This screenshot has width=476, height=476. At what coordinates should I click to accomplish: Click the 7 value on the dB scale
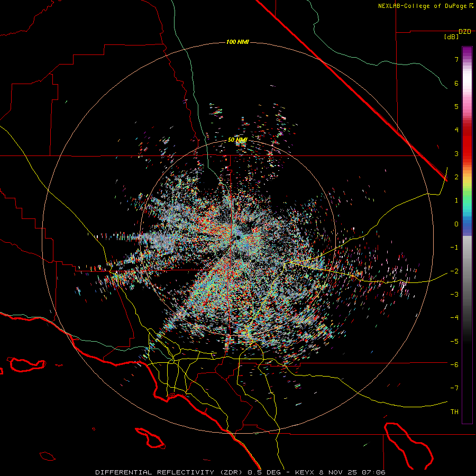456,59
